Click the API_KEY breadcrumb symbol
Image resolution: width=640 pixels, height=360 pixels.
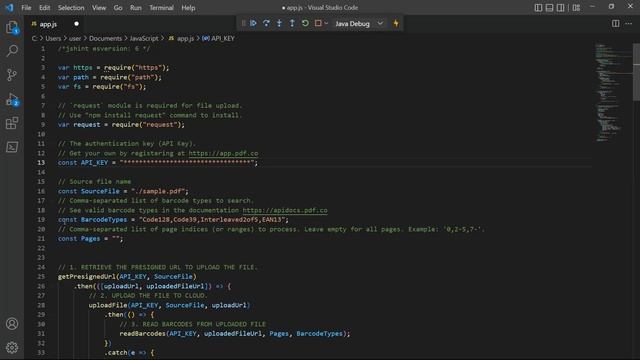tap(218, 38)
